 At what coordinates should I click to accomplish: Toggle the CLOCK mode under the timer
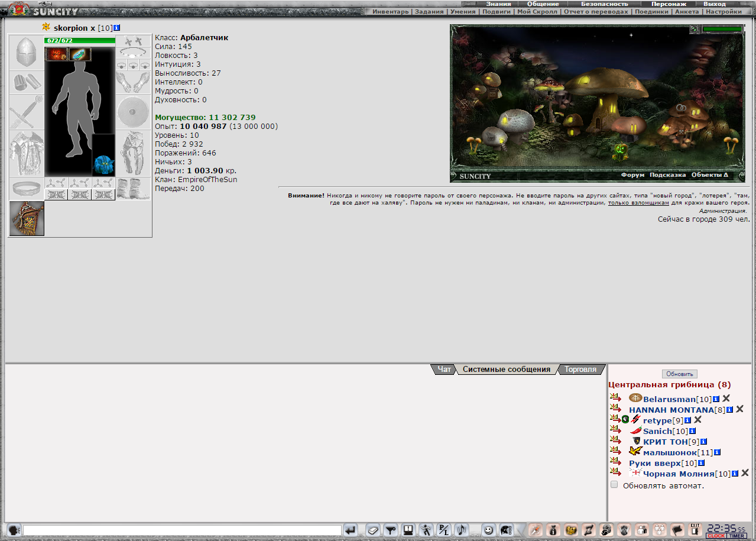point(716,536)
